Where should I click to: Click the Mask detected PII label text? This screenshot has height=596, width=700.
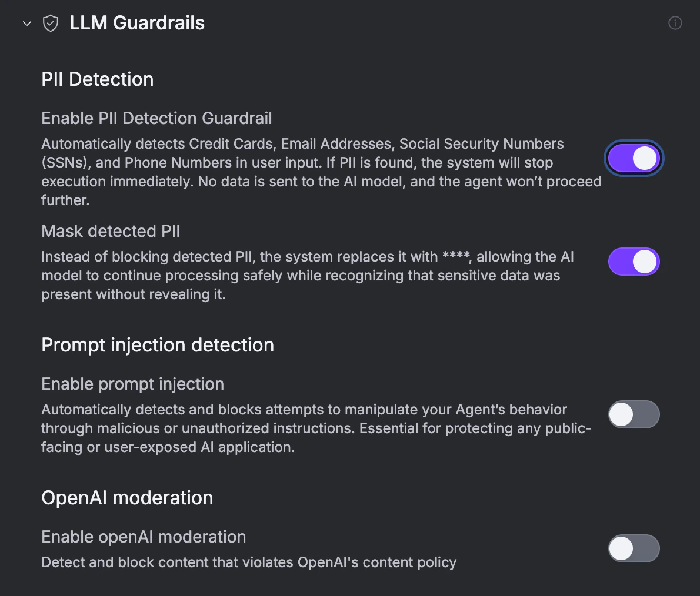[111, 230]
